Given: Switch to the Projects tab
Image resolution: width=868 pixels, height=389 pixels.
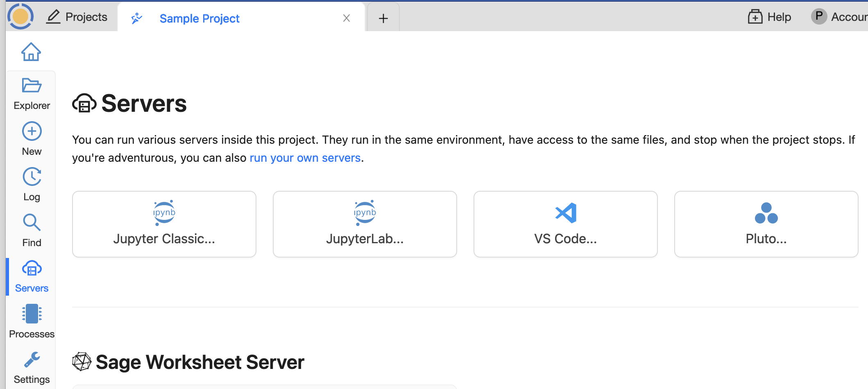Looking at the screenshot, I should (x=77, y=17).
